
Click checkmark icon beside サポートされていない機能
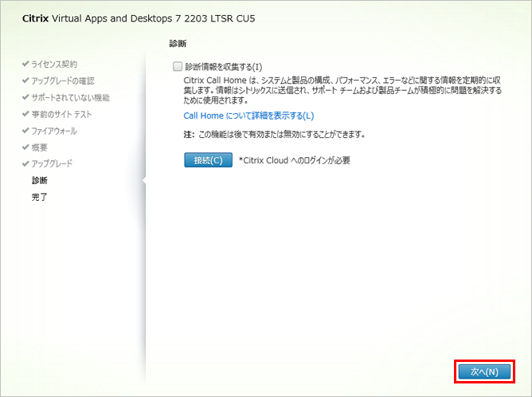click(x=25, y=97)
